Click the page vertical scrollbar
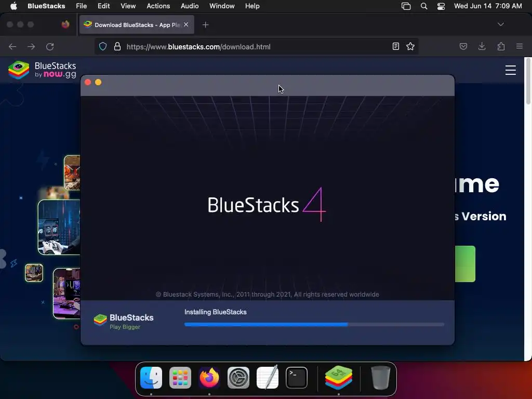This screenshot has height=399, width=532. (528, 82)
